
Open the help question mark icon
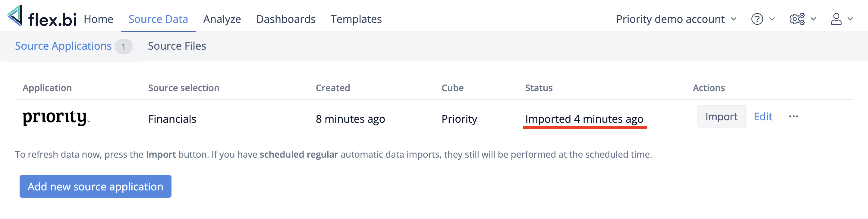point(757,19)
